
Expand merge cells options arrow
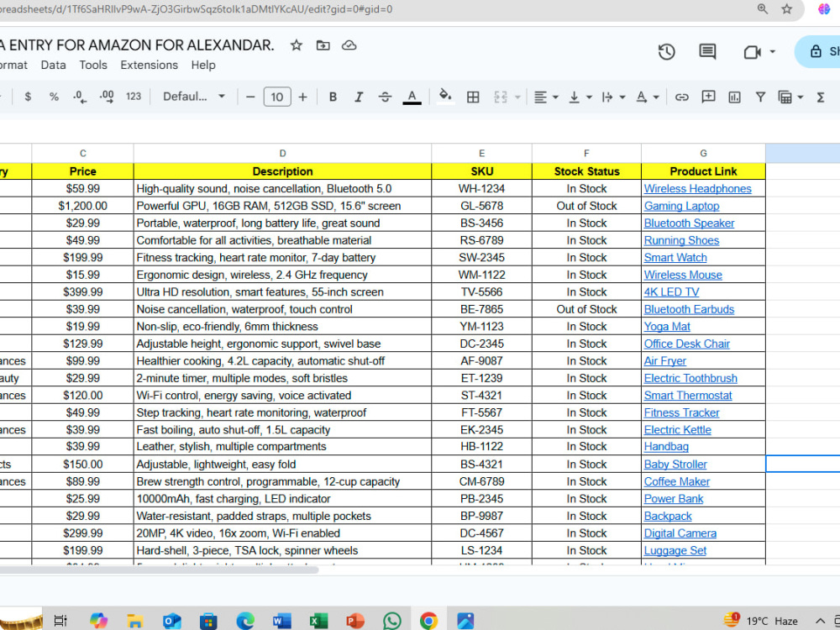coord(517,97)
